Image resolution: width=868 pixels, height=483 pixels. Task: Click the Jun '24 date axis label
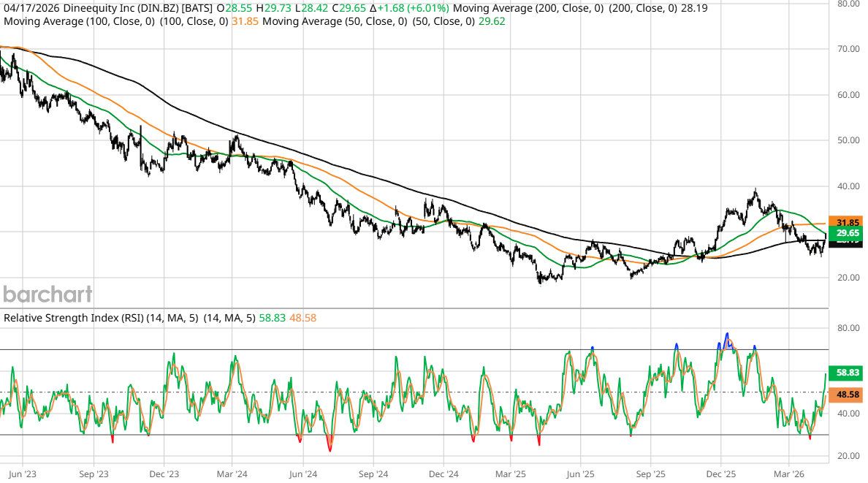pos(303,474)
